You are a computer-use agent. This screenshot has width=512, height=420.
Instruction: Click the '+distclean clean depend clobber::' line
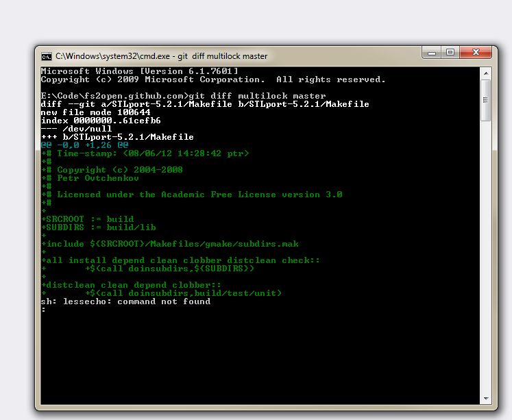click(131, 285)
